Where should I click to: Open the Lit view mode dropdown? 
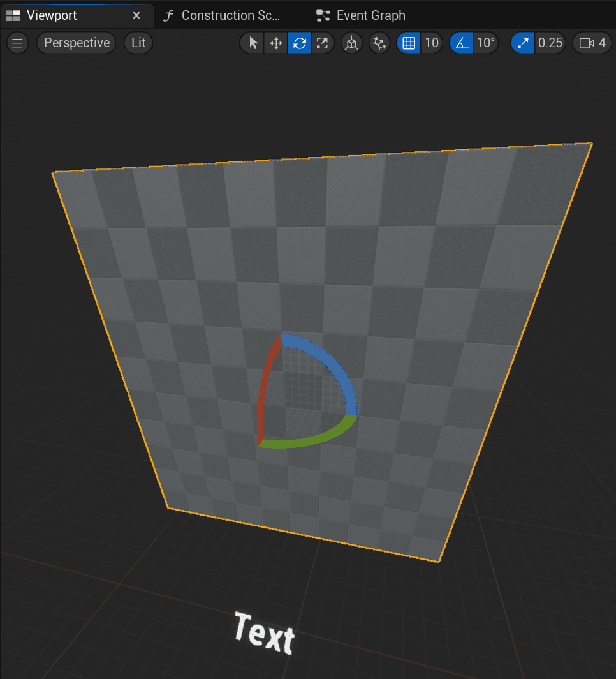(138, 43)
